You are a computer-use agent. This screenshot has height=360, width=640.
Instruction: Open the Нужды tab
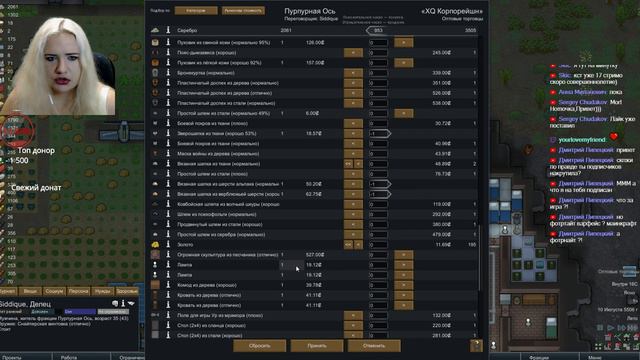(x=102, y=291)
